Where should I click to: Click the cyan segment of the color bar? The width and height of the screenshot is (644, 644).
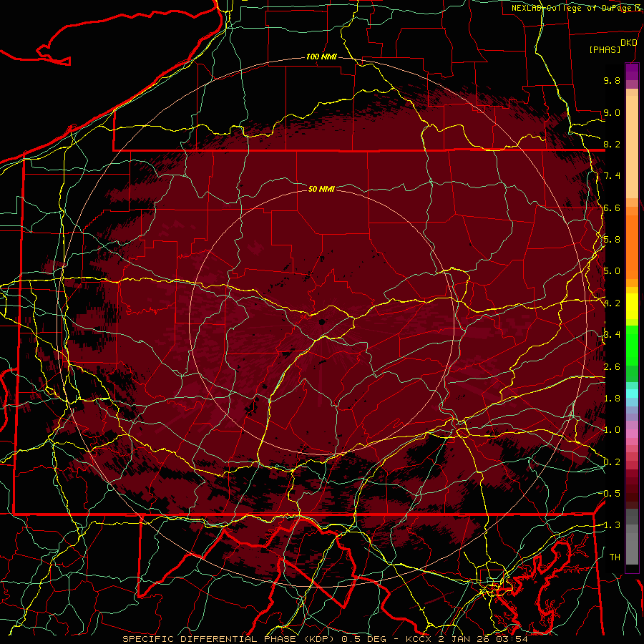(x=632, y=394)
